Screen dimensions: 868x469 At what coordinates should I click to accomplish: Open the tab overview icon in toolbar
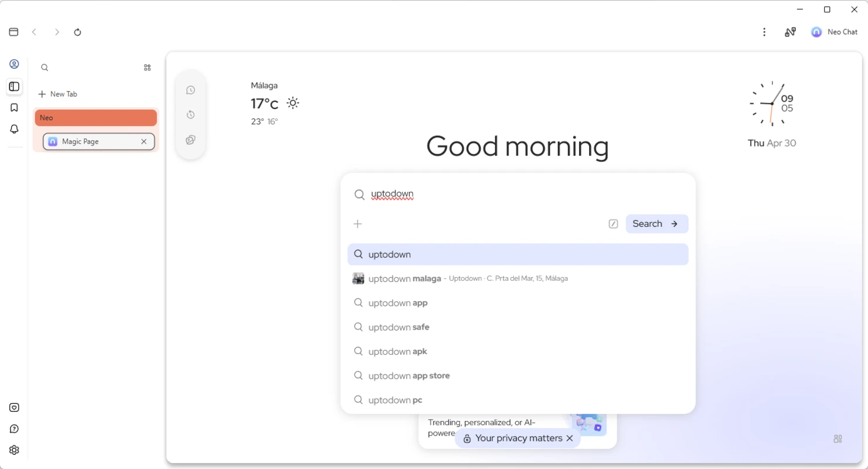tap(13, 32)
